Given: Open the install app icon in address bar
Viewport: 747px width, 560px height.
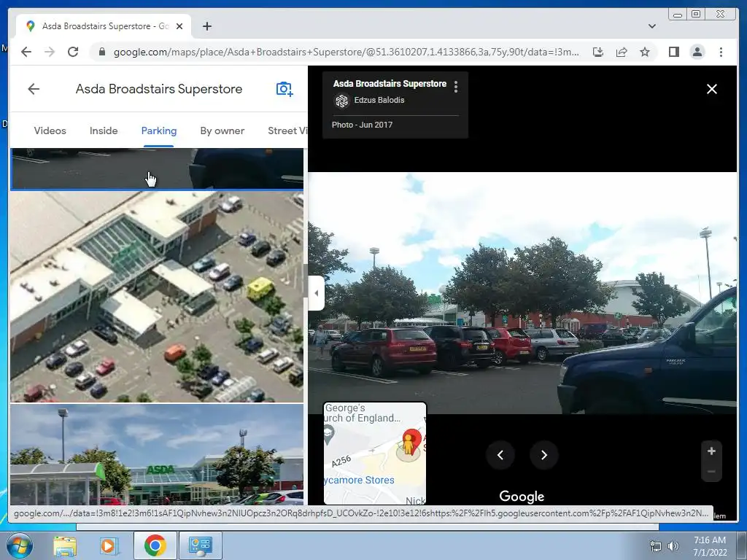Looking at the screenshot, I should 598,52.
